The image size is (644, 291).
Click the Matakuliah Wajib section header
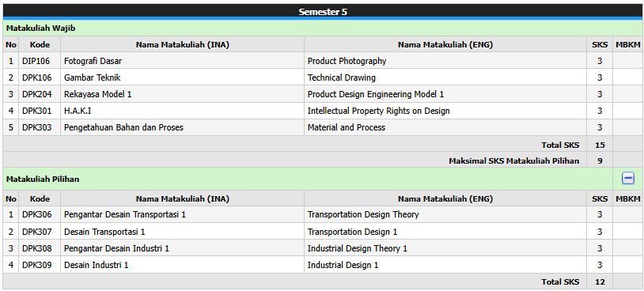[x=323, y=28]
